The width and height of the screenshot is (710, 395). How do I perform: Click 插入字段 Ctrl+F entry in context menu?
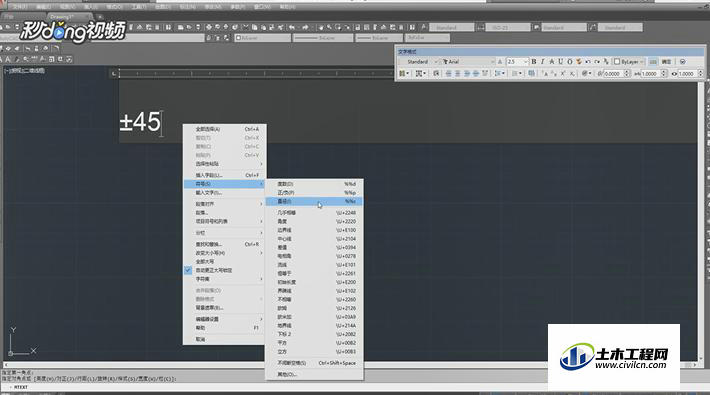[225, 175]
